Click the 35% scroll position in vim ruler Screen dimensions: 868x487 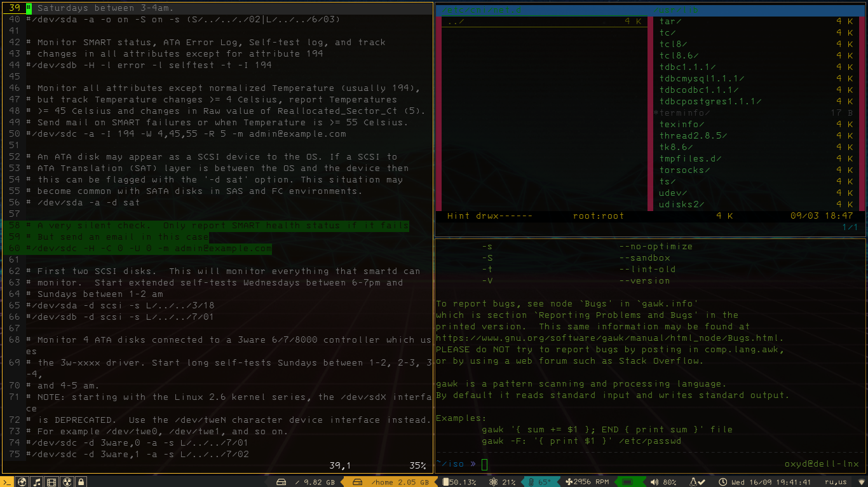click(417, 465)
